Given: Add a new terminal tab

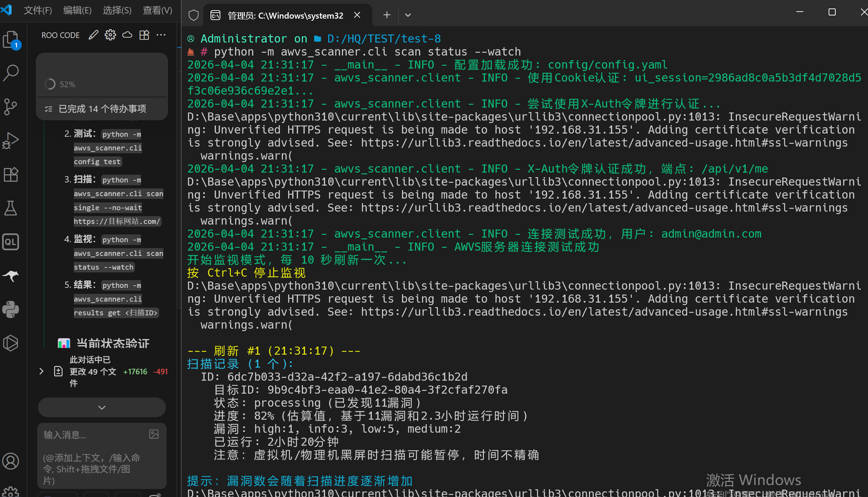Looking at the screenshot, I should click(x=387, y=15).
